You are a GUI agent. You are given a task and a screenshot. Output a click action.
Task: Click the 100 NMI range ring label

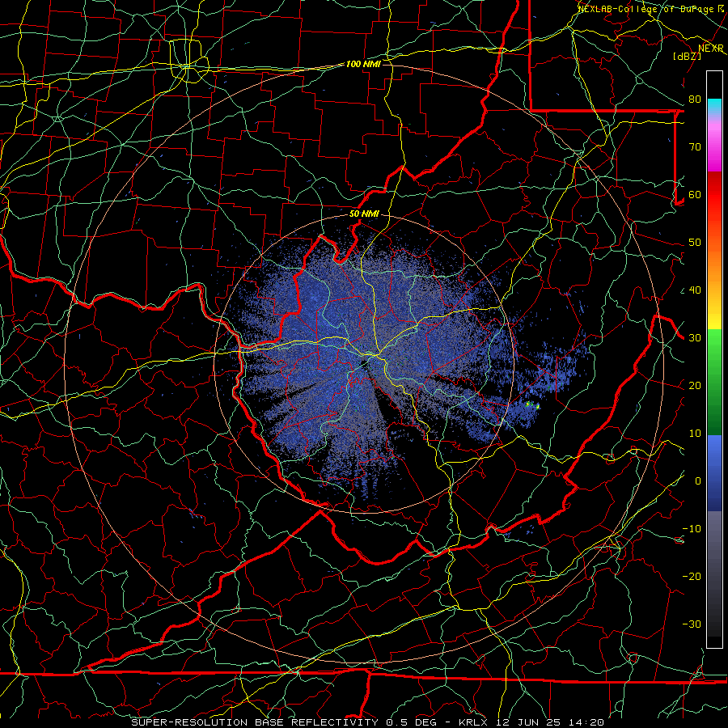click(x=363, y=64)
